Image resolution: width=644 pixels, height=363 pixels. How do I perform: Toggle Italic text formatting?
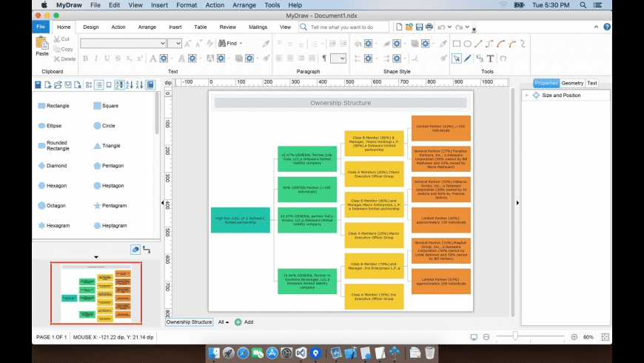pyautogui.click(x=96, y=59)
